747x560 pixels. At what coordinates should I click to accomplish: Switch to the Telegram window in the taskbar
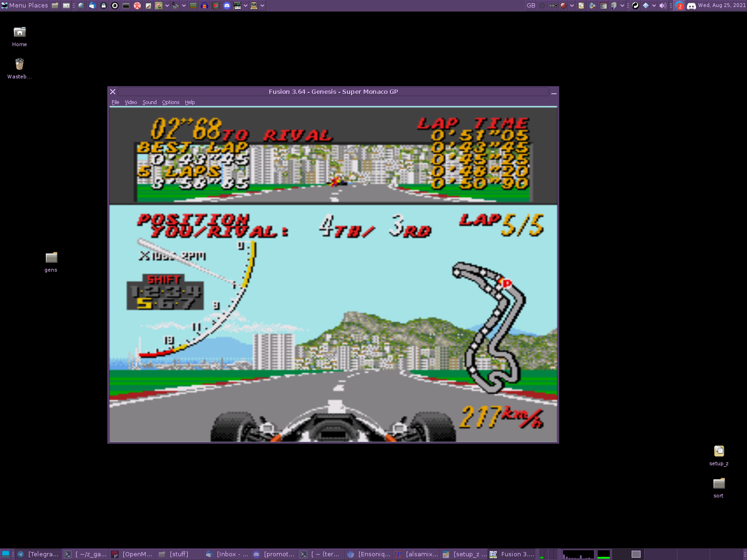39,554
